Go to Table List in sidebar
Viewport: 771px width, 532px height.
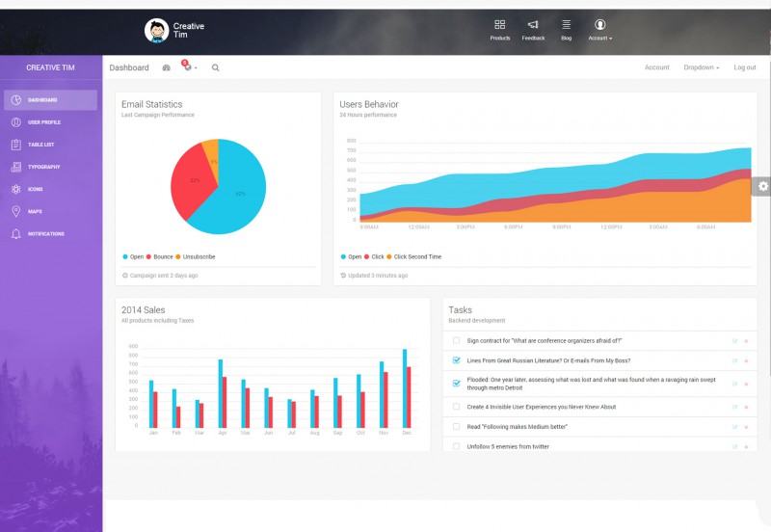pos(40,145)
